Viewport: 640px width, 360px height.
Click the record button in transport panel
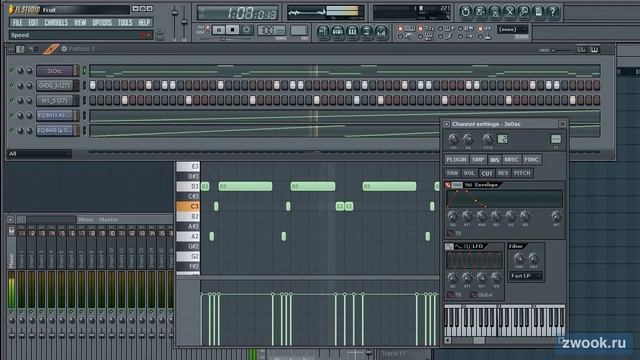(247, 30)
